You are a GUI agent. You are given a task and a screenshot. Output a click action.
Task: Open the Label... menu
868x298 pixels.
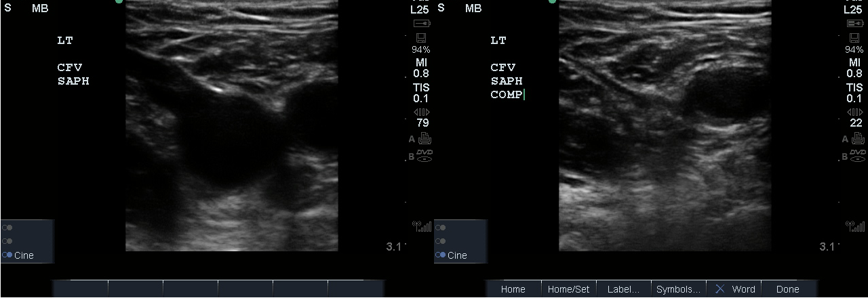coord(623,289)
